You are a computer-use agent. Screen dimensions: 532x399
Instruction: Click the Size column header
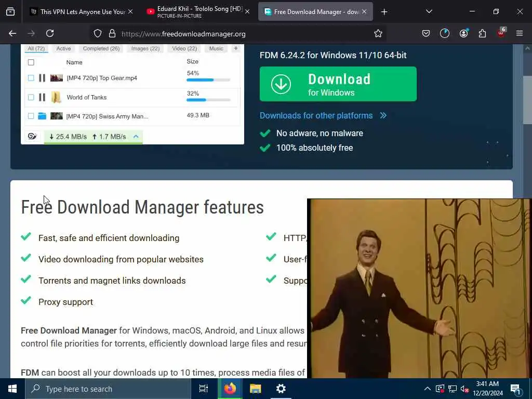click(192, 61)
